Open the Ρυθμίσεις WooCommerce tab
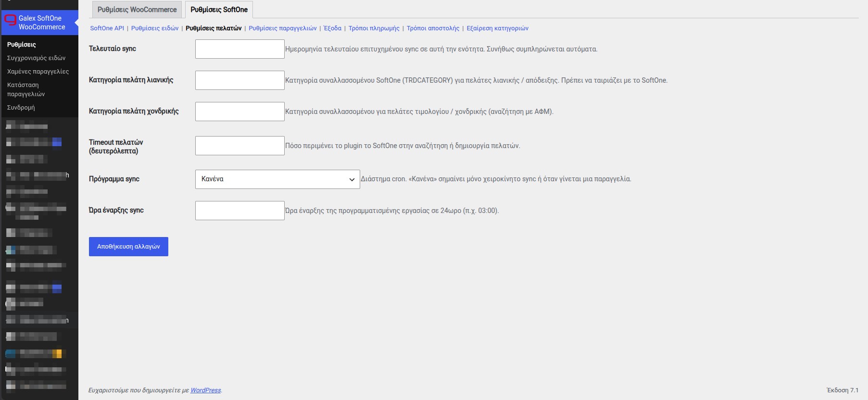This screenshot has width=868, height=400. click(x=137, y=10)
